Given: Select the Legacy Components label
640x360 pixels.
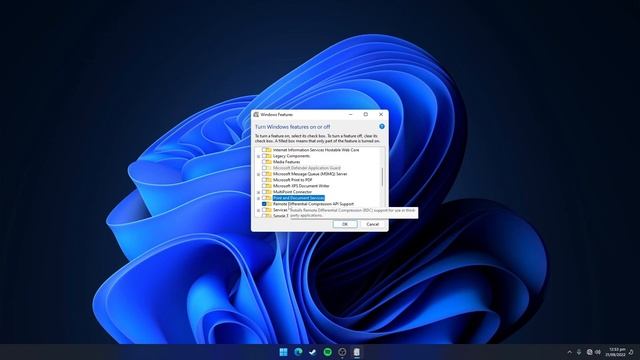Looking at the screenshot, I should (291, 156).
